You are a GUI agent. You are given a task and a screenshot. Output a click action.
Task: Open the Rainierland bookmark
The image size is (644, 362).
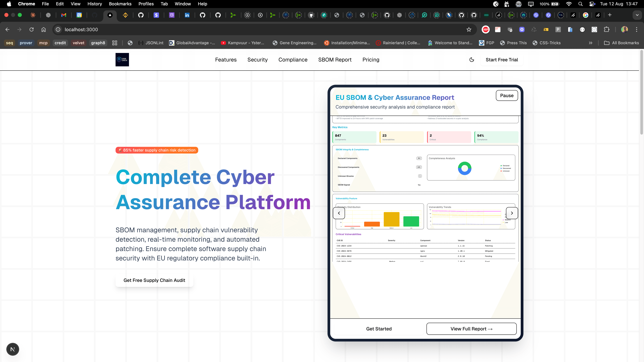pyautogui.click(x=398, y=43)
